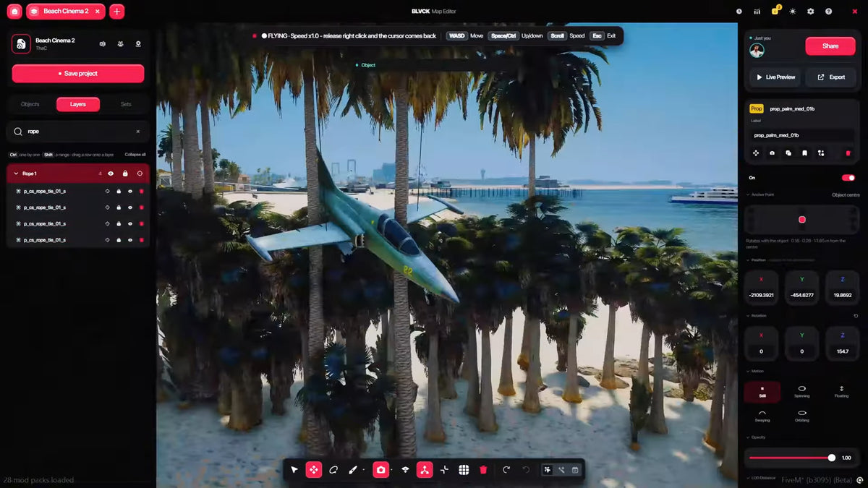Toggle lock on second p_cs_rope_tie_01_s item
868x488 pixels.
[119, 207]
